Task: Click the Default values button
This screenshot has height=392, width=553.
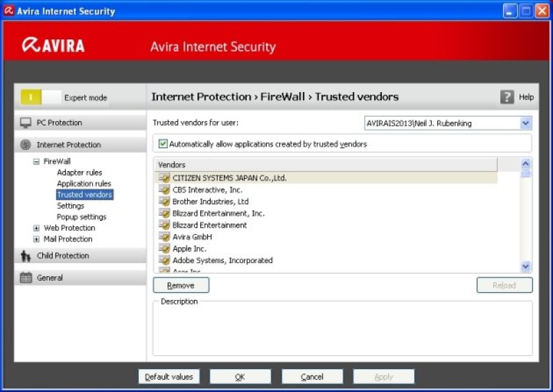Action: tap(169, 377)
